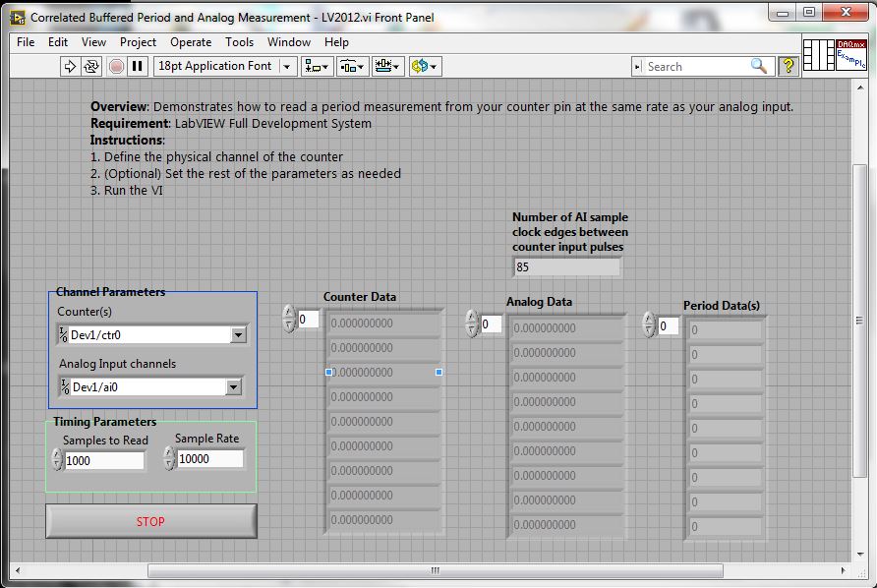
Task: Click the Analog Data index stepper
Action: click(x=472, y=323)
